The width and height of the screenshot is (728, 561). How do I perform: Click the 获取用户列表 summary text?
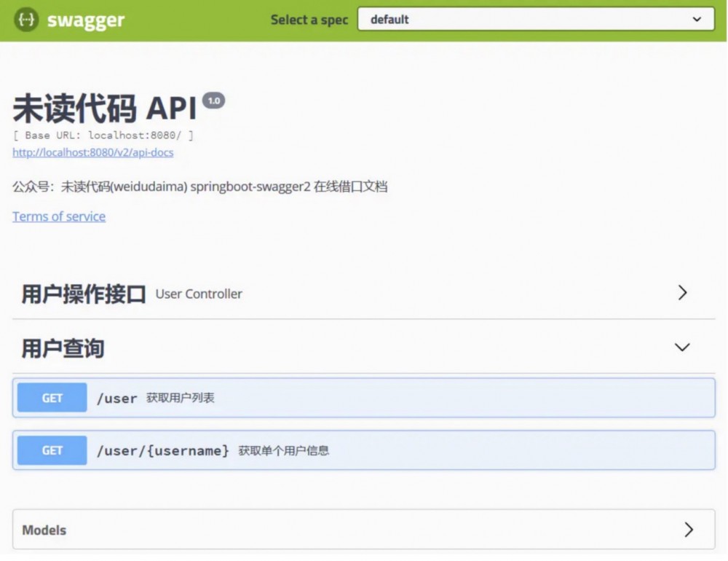click(x=180, y=398)
